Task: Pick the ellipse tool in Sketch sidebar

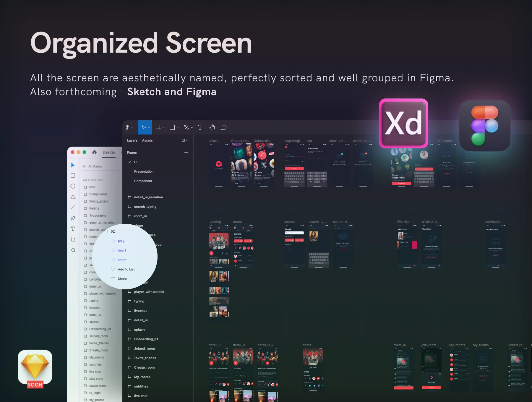Action: [x=73, y=186]
